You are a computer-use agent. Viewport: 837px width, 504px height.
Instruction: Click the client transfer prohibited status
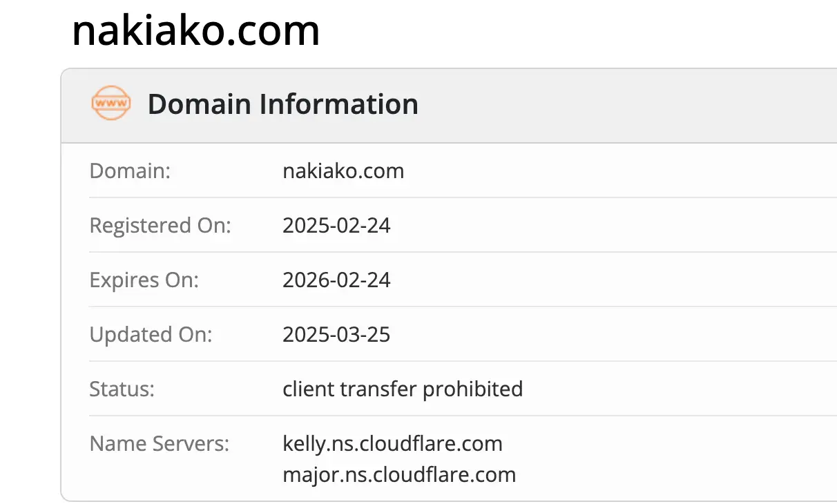(403, 389)
